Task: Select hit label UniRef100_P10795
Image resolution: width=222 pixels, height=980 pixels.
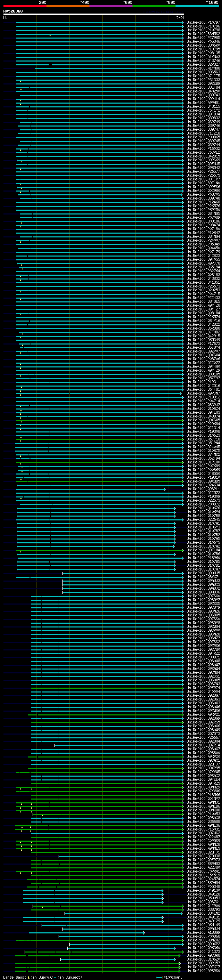Action: point(203,49)
